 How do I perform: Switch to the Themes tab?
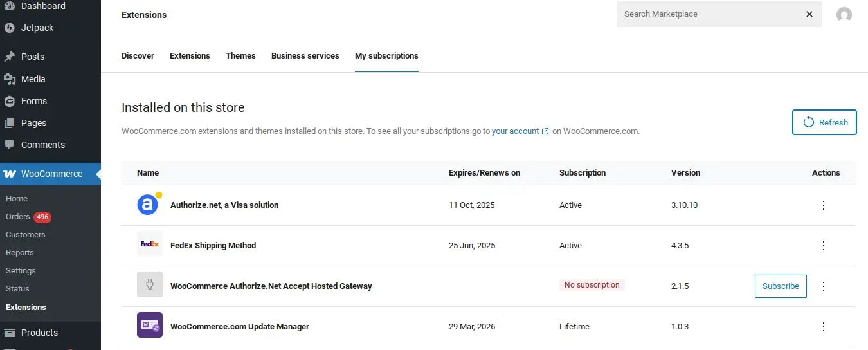coord(240,56)
